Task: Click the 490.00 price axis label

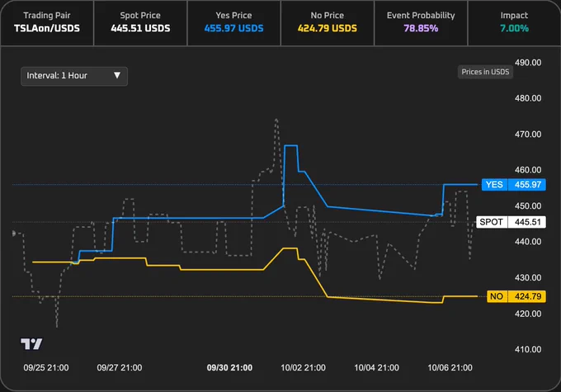Action: (x=528, y=63)
